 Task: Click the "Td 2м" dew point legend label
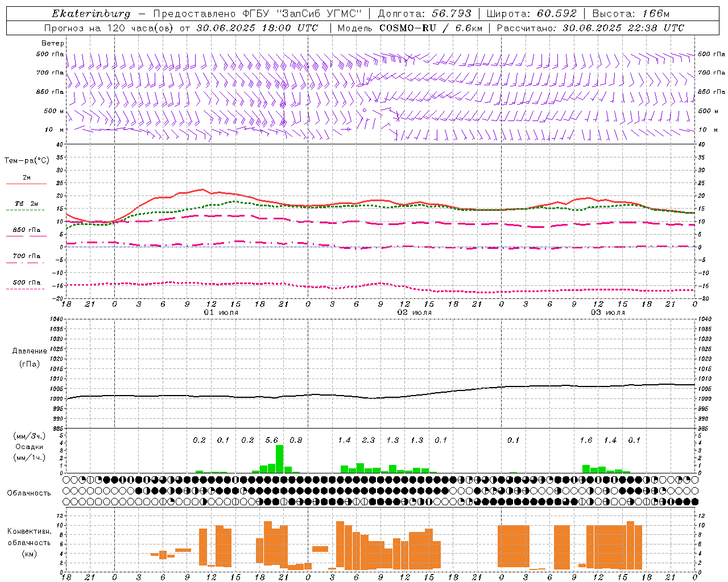click(x=27, y=203)
